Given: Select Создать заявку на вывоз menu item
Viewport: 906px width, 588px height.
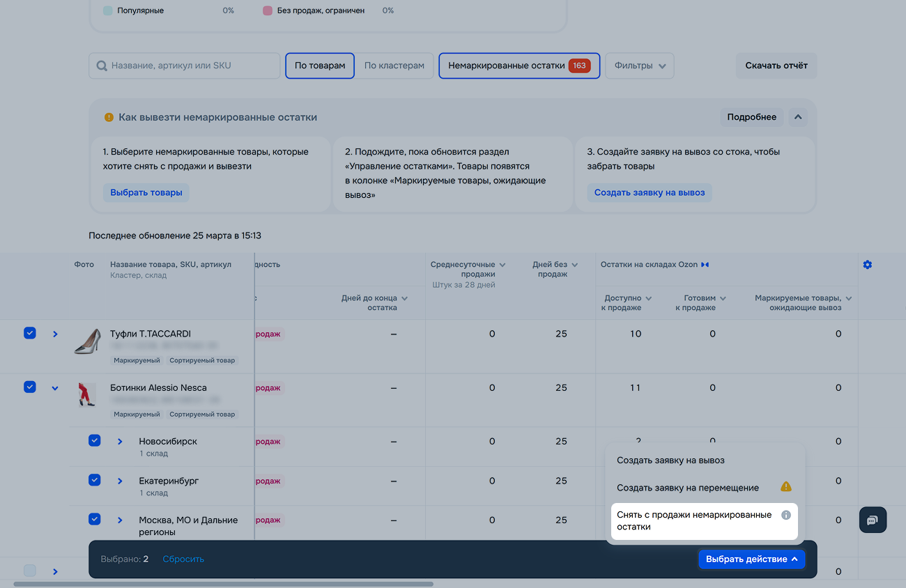Looking at the screenshot, I should point(670,461).
